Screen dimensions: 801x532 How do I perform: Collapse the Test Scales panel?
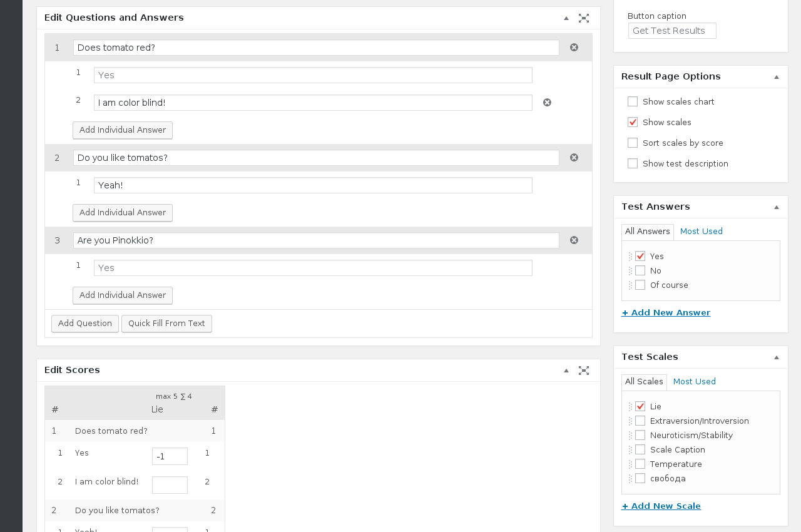pyautogui.click(x=777, y=357)
